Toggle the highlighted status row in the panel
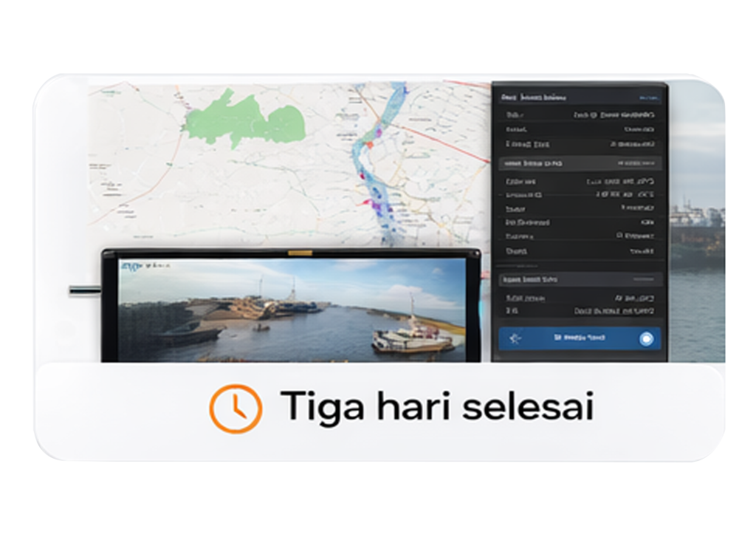This screenshot has width=756, height=540. (x=580, y=161)
